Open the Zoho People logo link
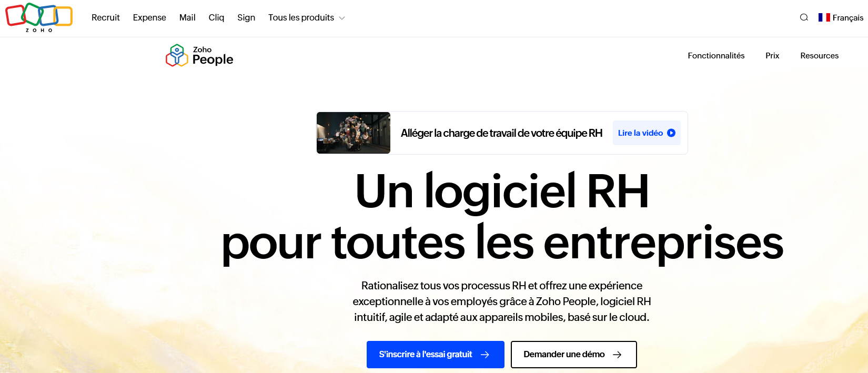The height and width of the screenshot is (373, 868). coord(199,55)
